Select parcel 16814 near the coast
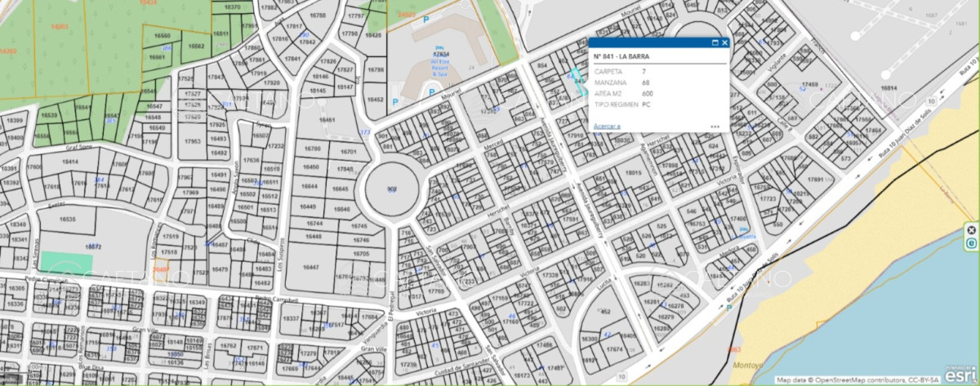The width and height of the screenshot is (980, 386). pos(889,88)
